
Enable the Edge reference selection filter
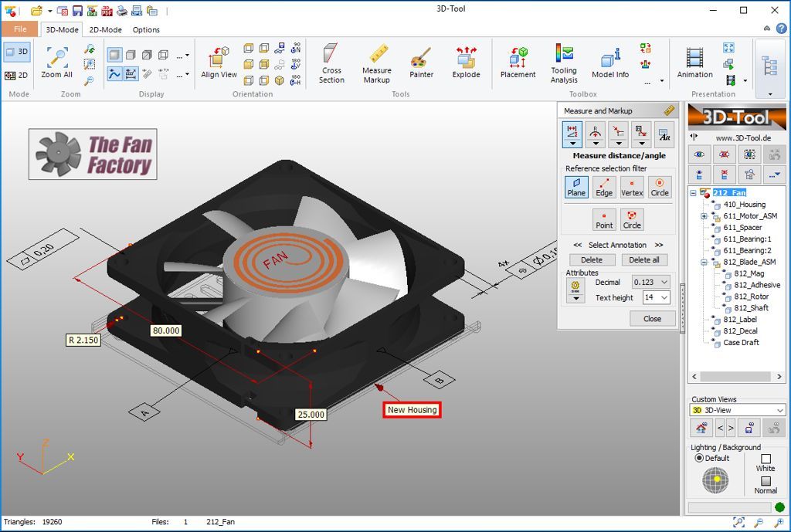click(x=604, y=186)
